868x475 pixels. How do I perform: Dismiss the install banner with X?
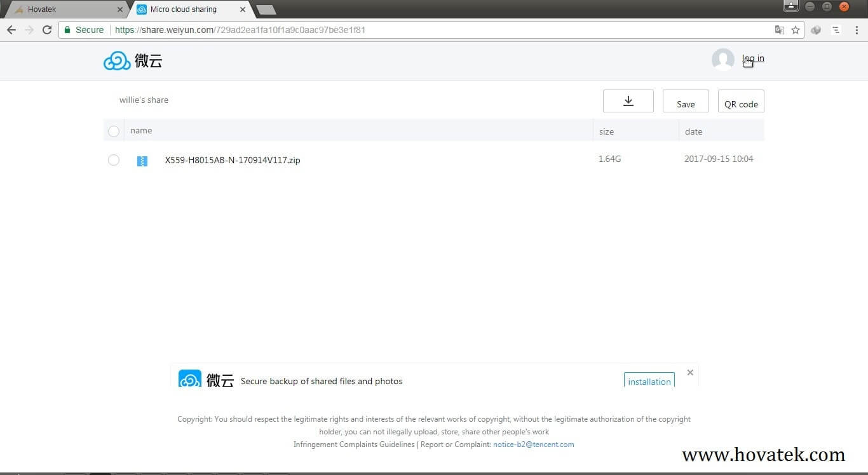point(690,372)
